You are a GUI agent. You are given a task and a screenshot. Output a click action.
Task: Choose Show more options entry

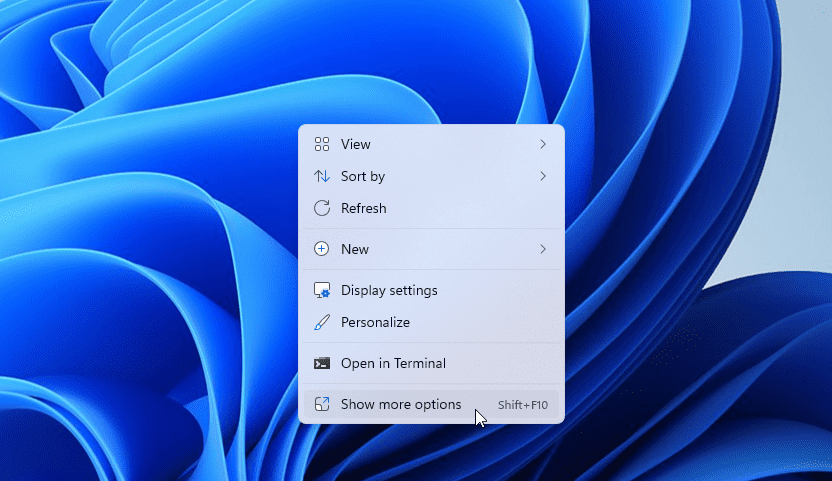tap(431, 404)
